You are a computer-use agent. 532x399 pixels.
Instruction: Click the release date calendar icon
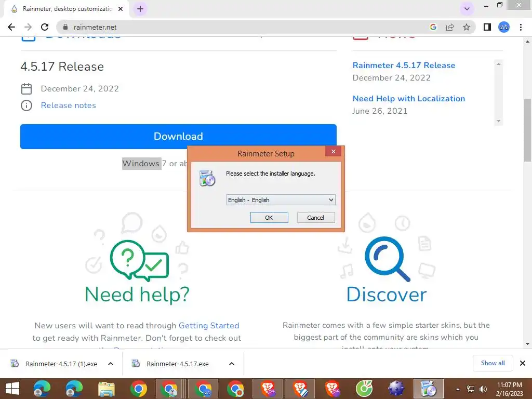pyautogui.click(x=26, y=89)
